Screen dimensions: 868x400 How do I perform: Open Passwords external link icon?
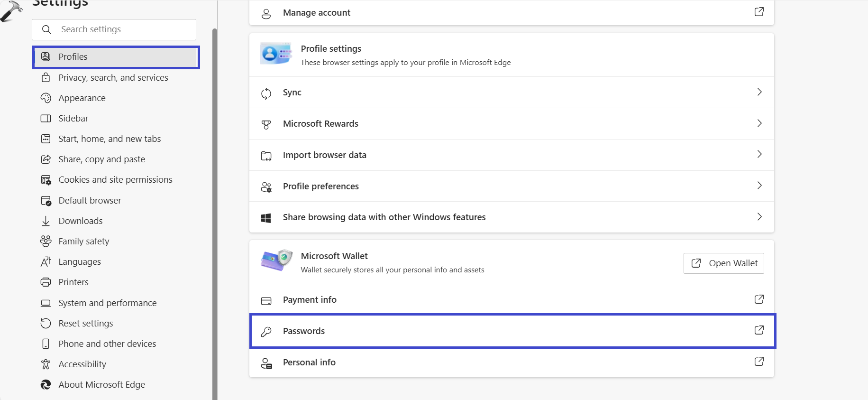tap(758, 330)
